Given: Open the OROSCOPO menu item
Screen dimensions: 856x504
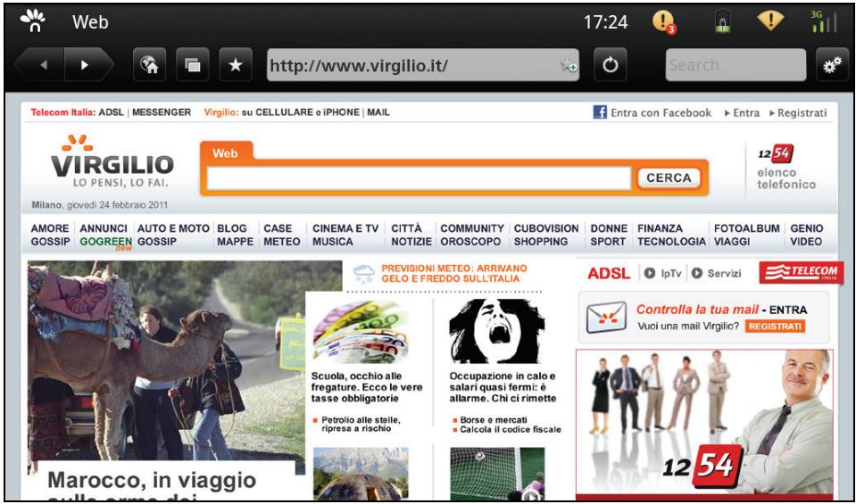Looking at the screenshot, I should pyautogui.click(x=470, y=242).
